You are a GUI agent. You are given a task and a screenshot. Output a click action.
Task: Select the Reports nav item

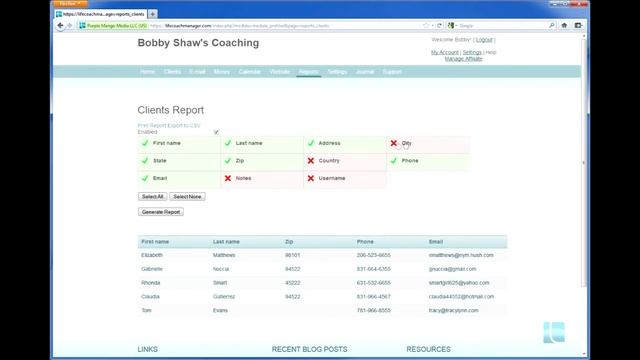click(308, 72)
